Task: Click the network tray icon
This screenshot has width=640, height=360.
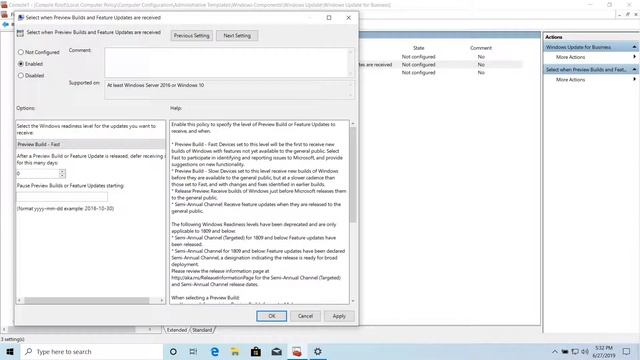Action: (575, 351)
